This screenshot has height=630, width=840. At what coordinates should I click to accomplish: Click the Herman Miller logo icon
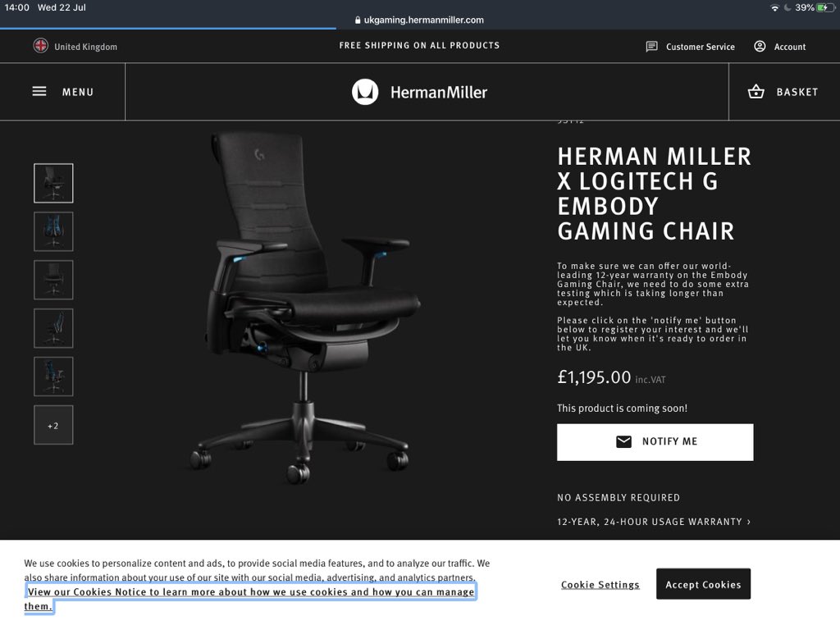point(365,92)
